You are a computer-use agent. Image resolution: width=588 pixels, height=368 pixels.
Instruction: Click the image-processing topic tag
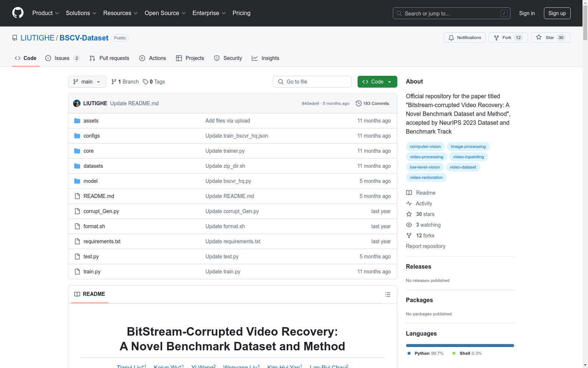(468, 146)
